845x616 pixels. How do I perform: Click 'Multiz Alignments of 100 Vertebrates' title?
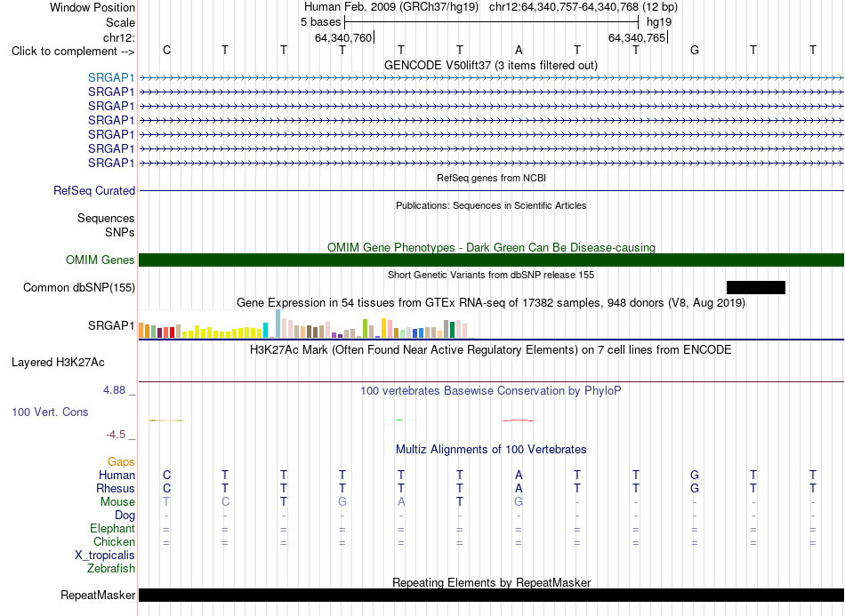(491, 450)
